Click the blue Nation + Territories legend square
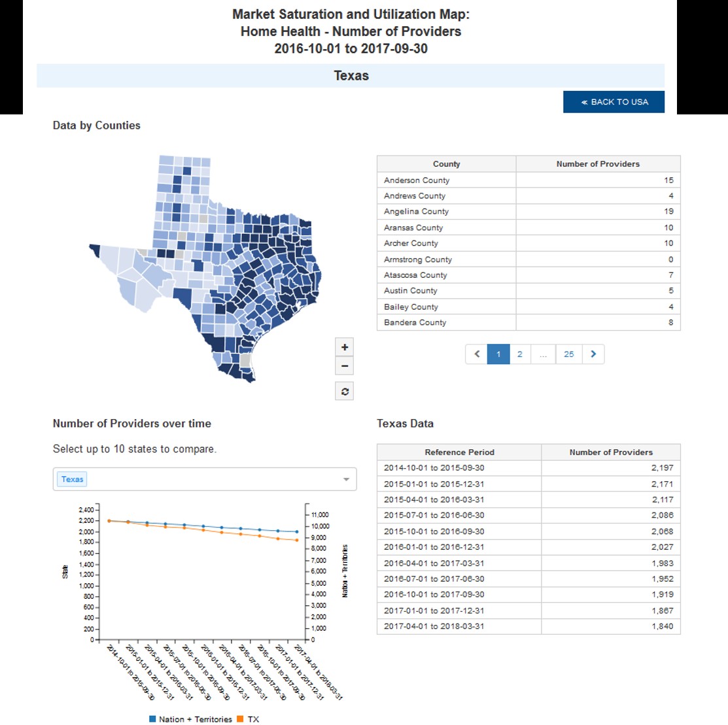728x725 pixels. [x=152, y=718]
